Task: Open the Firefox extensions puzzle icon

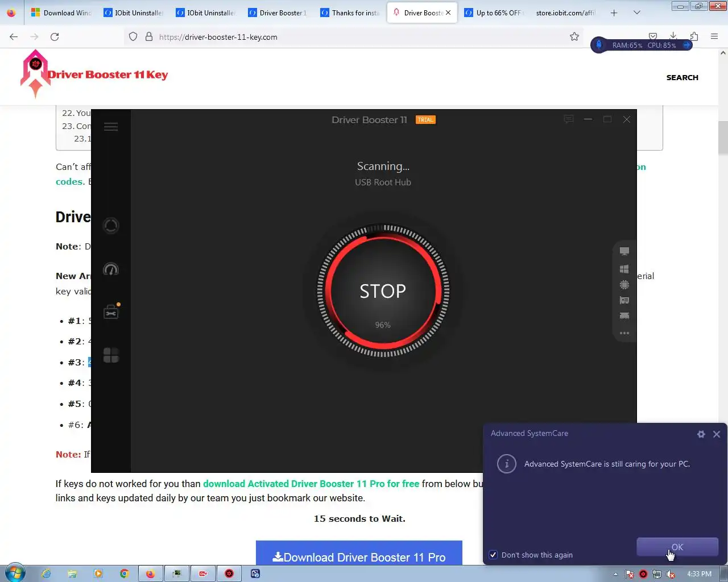Action: [694, 36]
